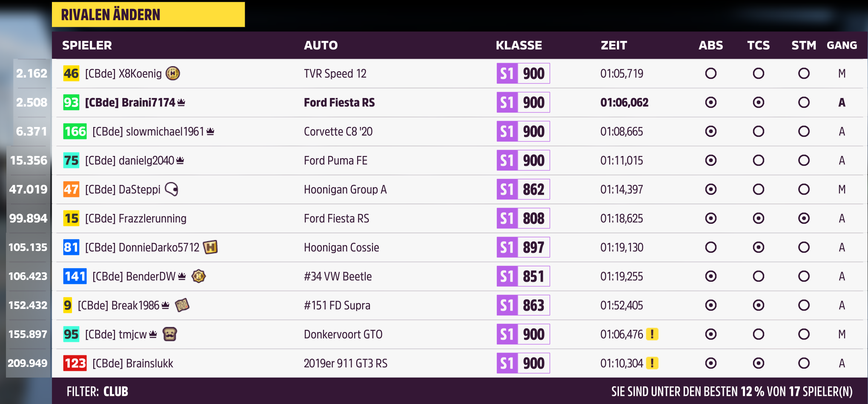Click the SPIELER column header
The width and height of the screenshot is (868, 404).
(x=87, y=45)
